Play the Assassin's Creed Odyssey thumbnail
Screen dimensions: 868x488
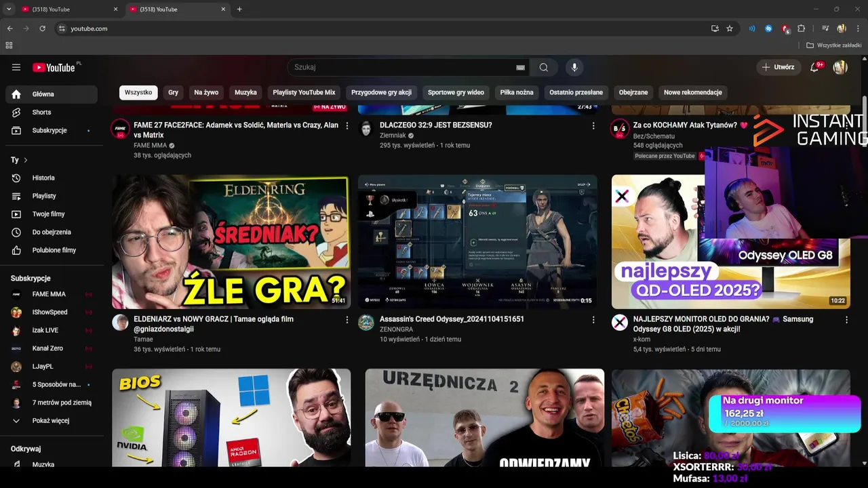pos(477,242)
